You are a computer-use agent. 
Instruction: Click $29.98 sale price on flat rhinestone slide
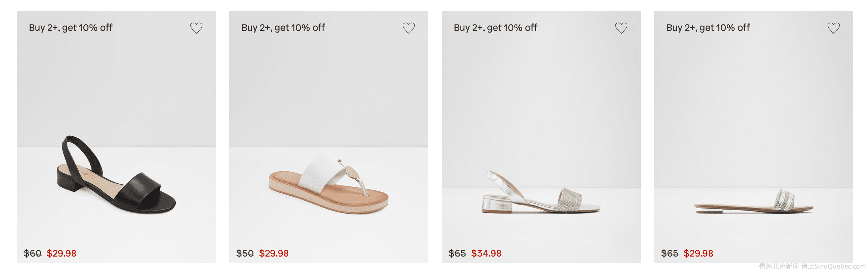click(698, 253)
